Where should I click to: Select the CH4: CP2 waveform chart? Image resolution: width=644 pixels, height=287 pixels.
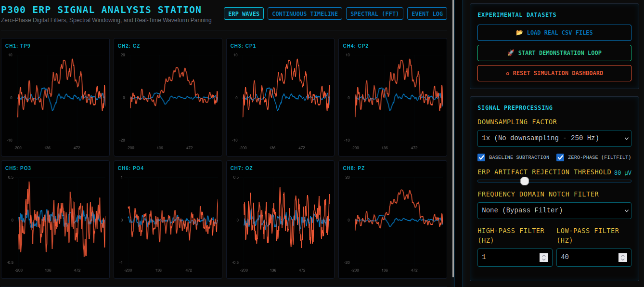[393, 97]
